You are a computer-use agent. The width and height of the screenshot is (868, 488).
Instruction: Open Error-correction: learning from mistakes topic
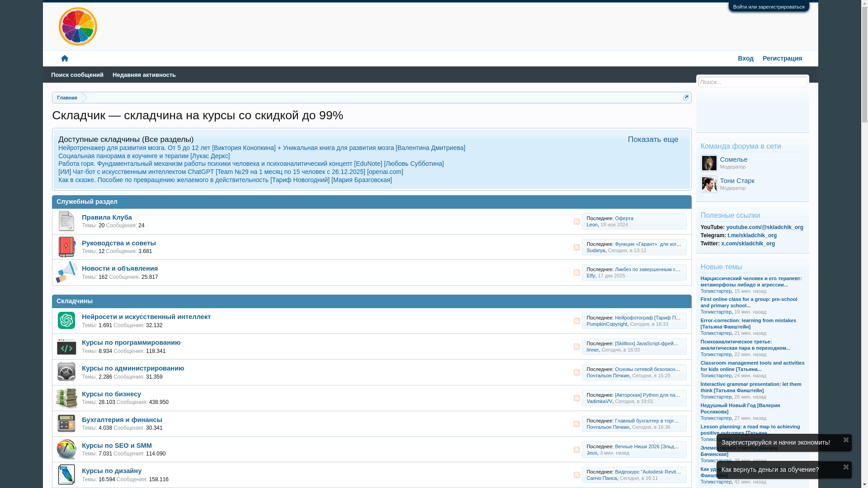pyautogui.click(x=748, y=324)
